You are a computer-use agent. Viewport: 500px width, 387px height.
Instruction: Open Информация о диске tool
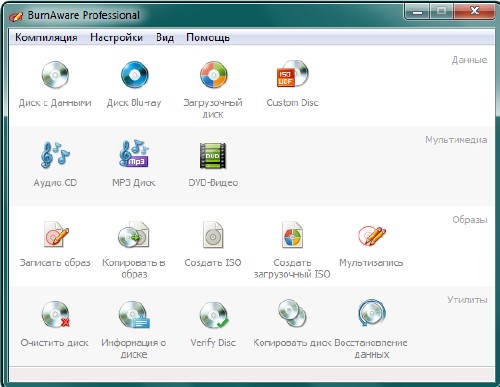[134, 315]
